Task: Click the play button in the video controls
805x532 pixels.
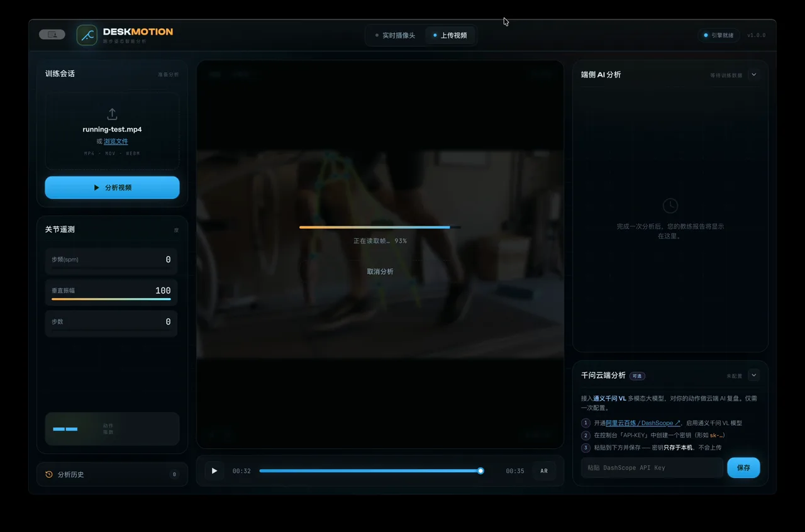Action: [214, 470]
